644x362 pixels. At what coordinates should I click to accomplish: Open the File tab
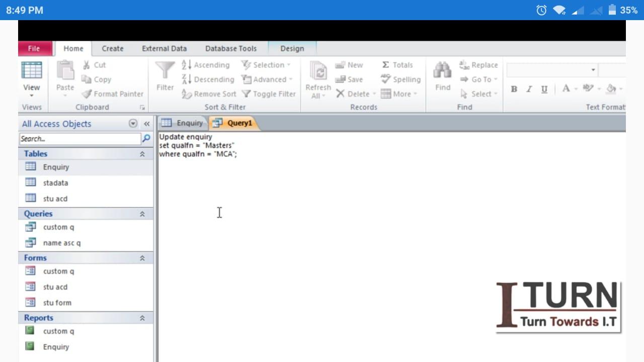click(x=34, y=48)
